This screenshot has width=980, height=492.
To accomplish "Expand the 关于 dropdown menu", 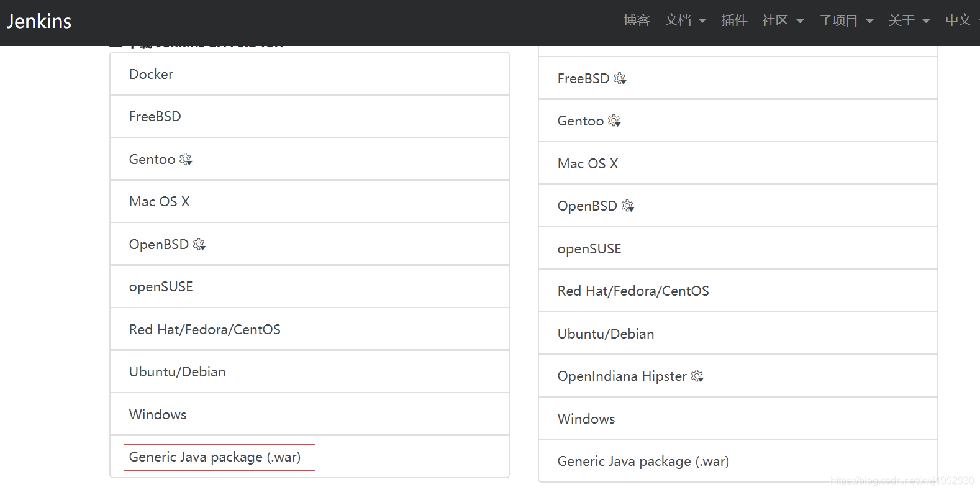I will [x=909, y=20].
